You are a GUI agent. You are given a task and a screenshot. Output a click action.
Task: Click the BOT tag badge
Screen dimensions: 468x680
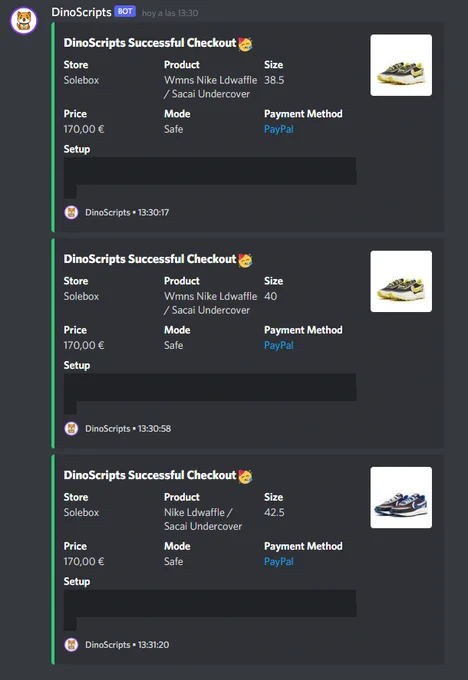[125, 11]
